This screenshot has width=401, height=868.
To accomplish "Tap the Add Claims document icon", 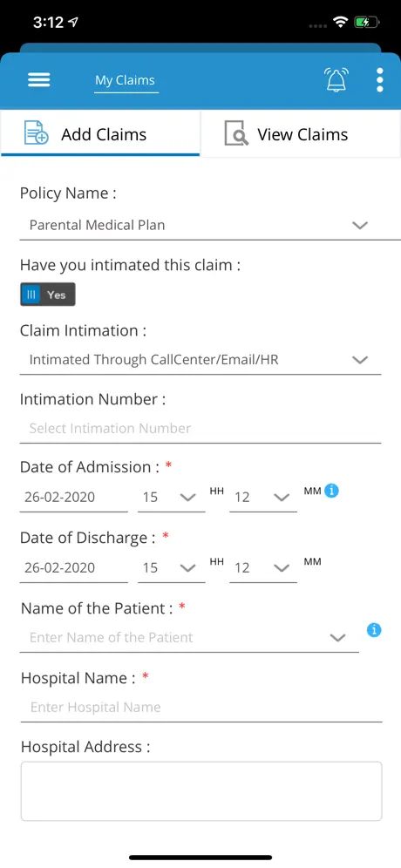I will [x=37, y=133].
